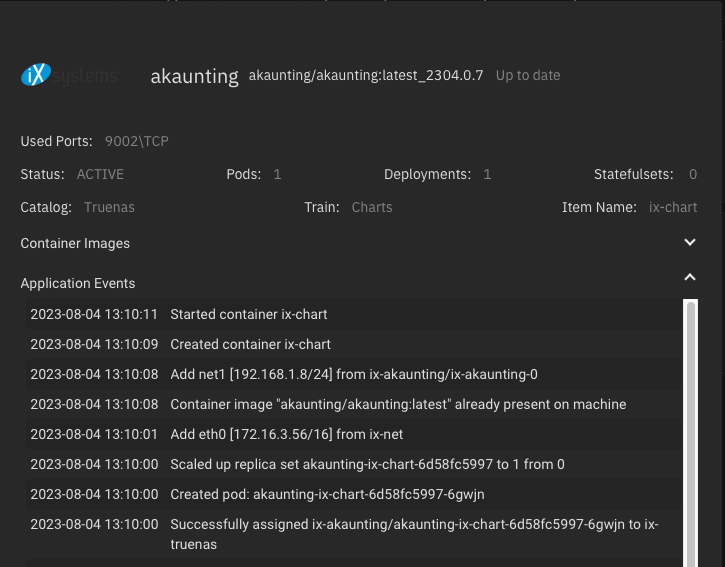This screenshot has width=725, height=567.
Task: Click the Charts train value
Action: click(372, 207)
